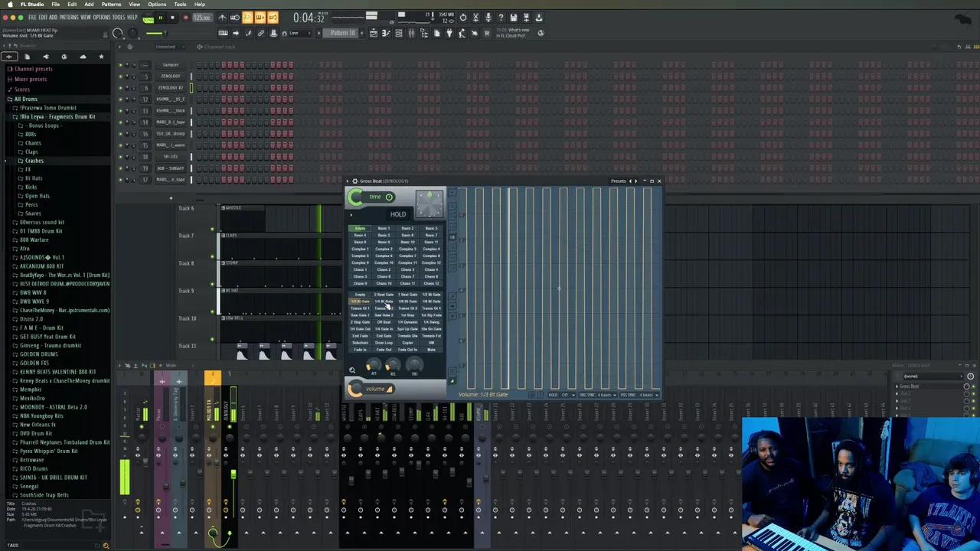Mute the ZENOLOGY #2 channel

120,88
